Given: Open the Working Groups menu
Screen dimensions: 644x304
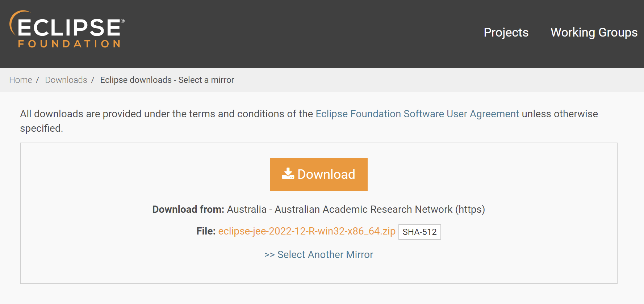Looking at the screenshot, I should coord(594,33).
